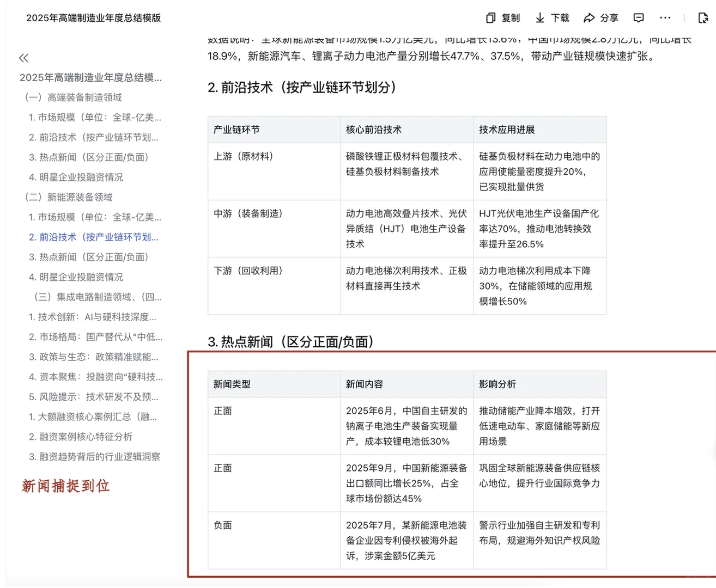The image size is (716, 588).
Task: Open comments with the speech bubble icon
Action: pos(638,18)
